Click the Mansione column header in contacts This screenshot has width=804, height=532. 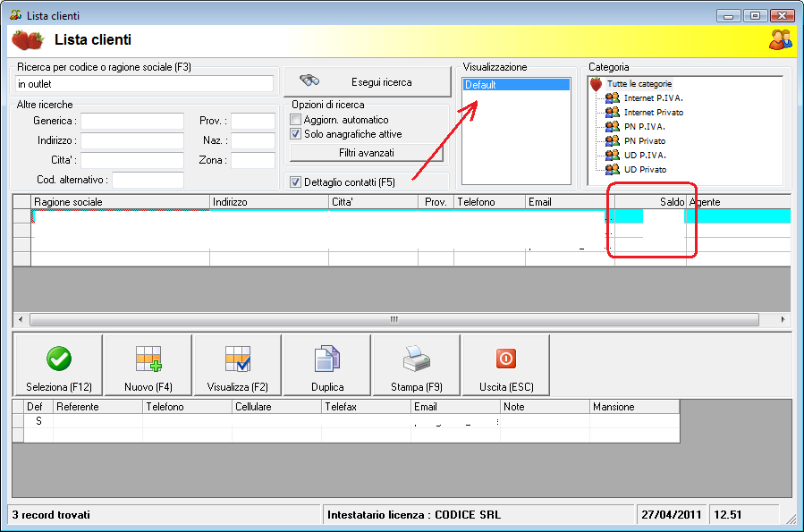coord(634,407)
